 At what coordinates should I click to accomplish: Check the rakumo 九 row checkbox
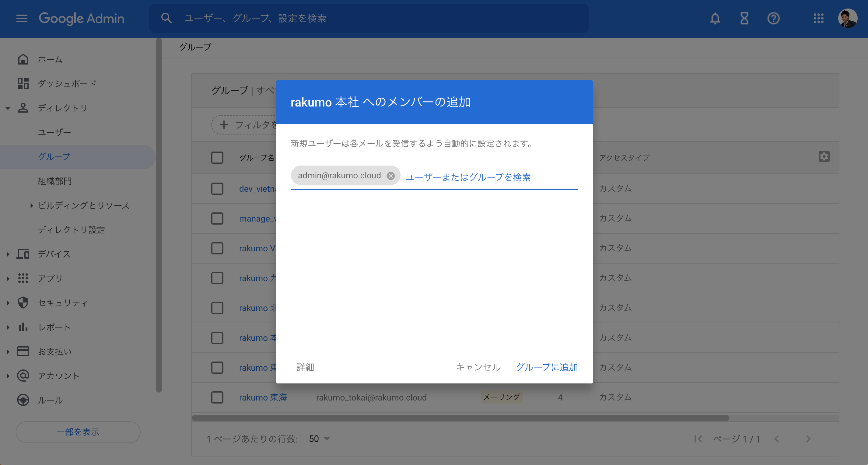[217, 278]
